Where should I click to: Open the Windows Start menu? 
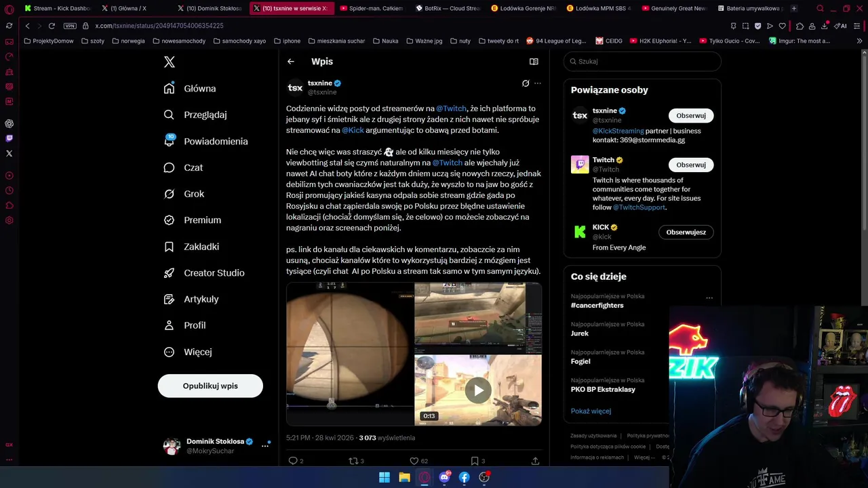pos(384,477)
